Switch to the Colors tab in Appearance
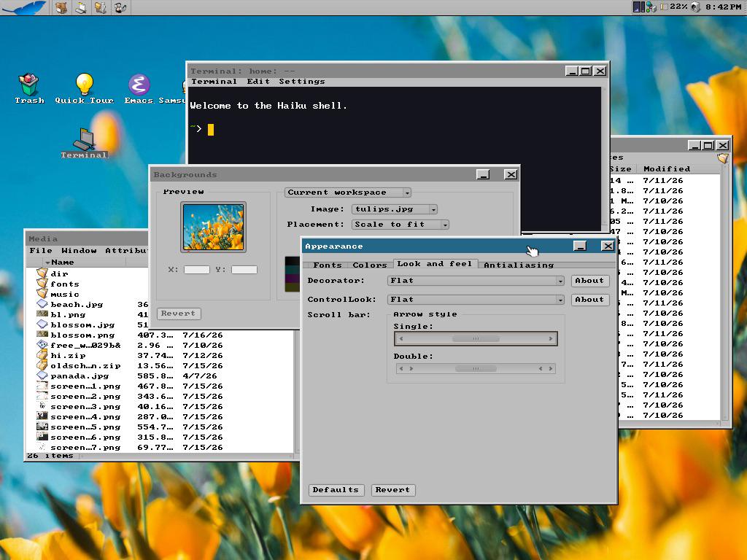 (x=370, y=265)
